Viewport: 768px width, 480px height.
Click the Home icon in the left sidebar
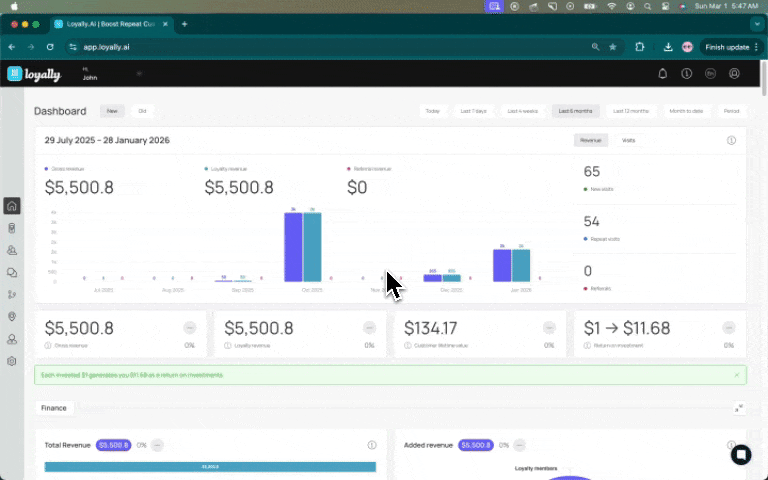click(x=12, y=206)
